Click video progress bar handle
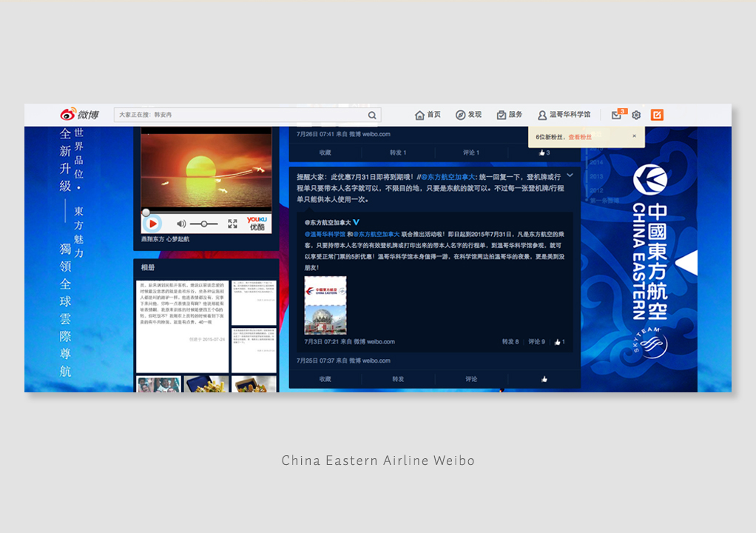Viewport: 756px width, 533px height. [x=146, y=212]
